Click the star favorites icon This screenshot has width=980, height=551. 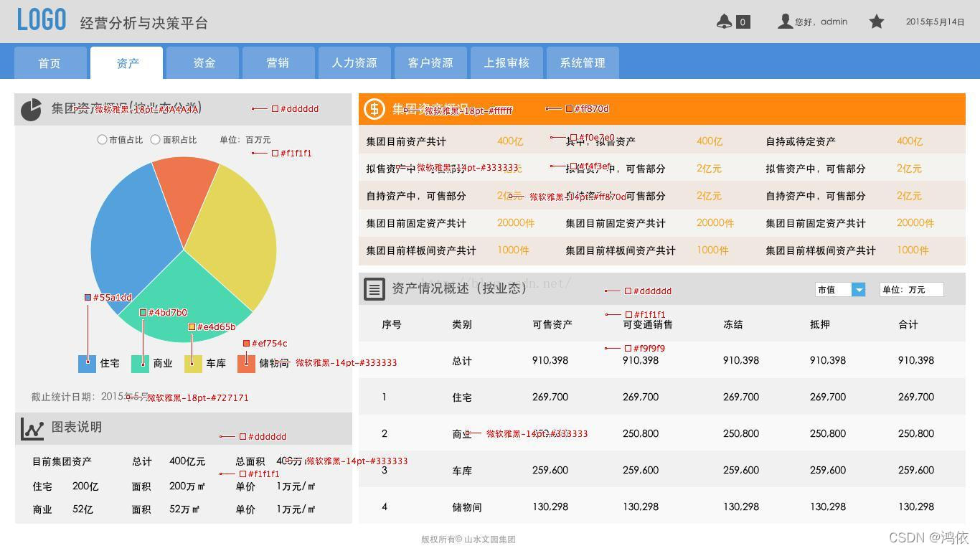(876, 22)
